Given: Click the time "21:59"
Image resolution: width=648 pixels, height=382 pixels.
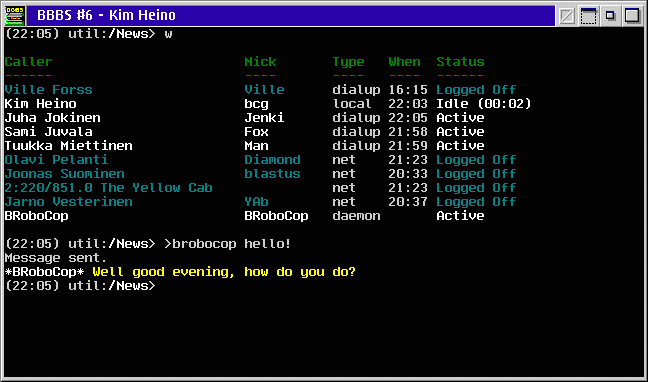Looking at the screenshot, I should [408, 146].
